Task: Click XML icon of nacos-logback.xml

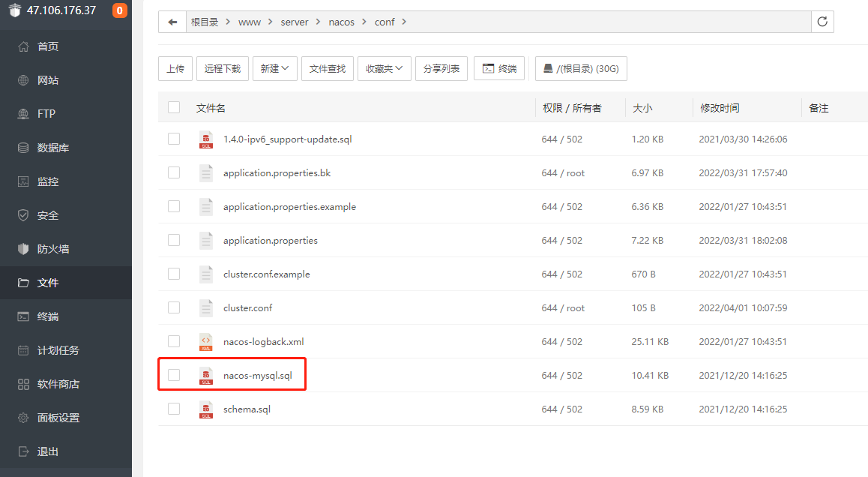Action: (206, 342)
